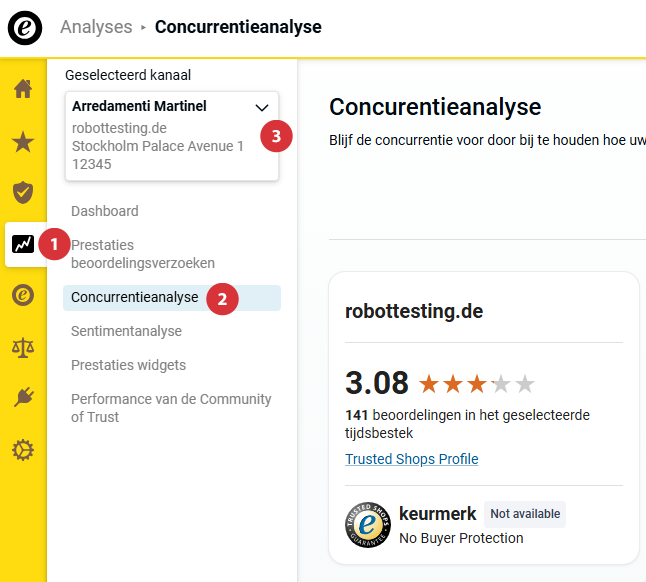Image resolution: width=646 pixels, height=582 pixels.
Task: Select Prestaties beoordelingsverzoeken in the menu
Action: [x=143, y=254]
